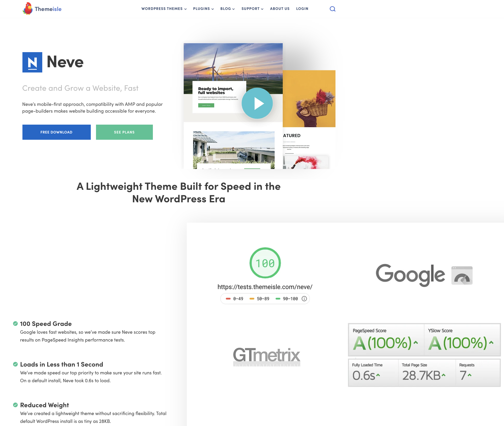Click the info icon beside 90–100 legend
This screenshot has width=504, height=426.
304,299
